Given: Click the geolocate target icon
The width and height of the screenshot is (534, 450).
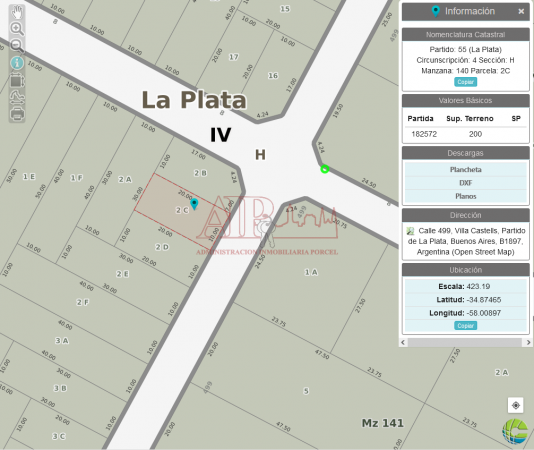Looking at the screenshot, I should pos(516,405).
